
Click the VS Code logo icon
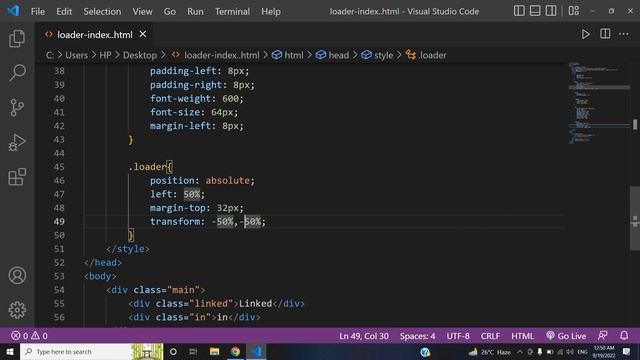(x=13, y=11)
